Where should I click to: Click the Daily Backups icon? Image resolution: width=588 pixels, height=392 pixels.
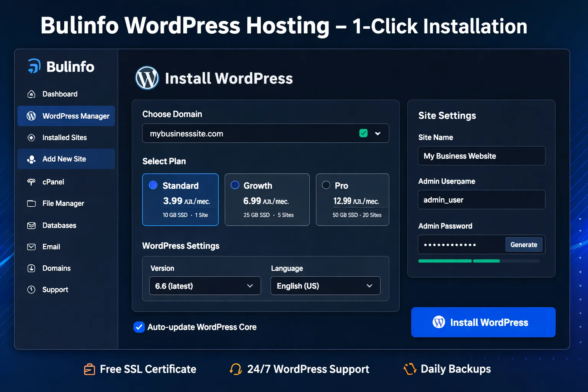point(410,369)
